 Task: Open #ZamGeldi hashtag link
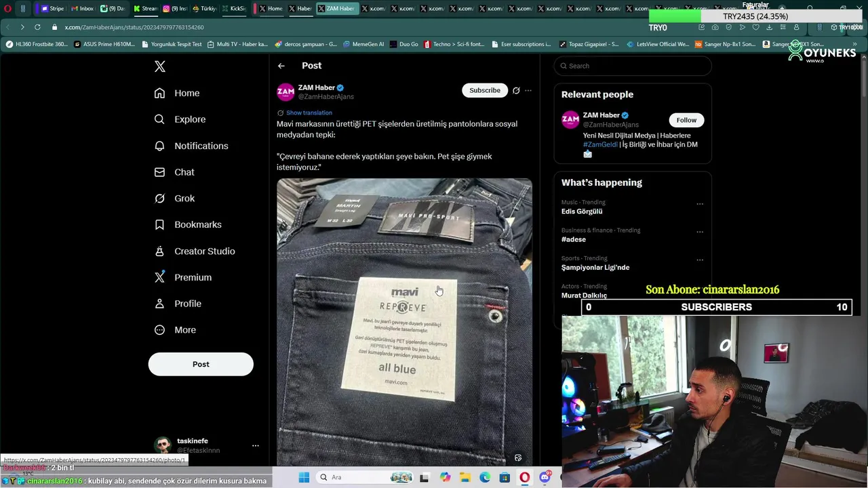pos(600,144)
